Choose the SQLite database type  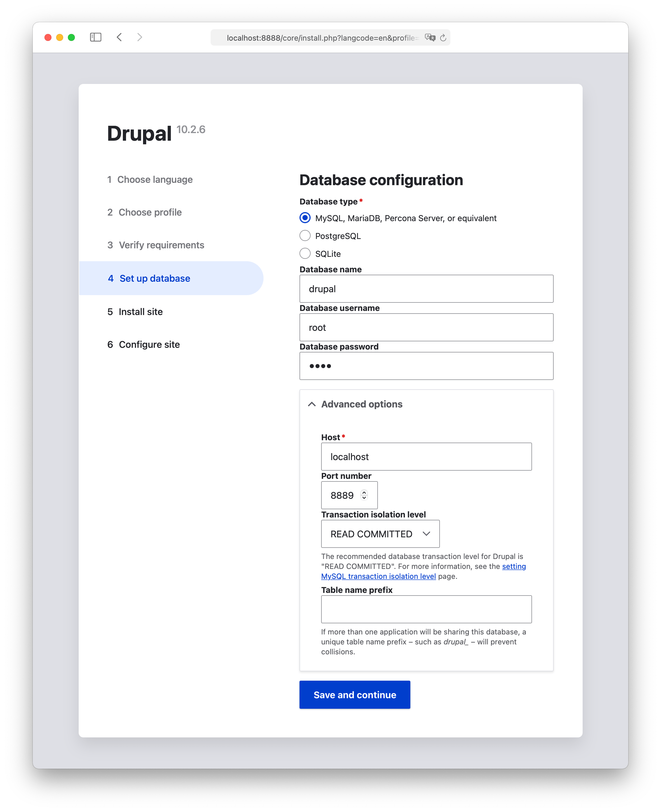(x=305, y=254)
